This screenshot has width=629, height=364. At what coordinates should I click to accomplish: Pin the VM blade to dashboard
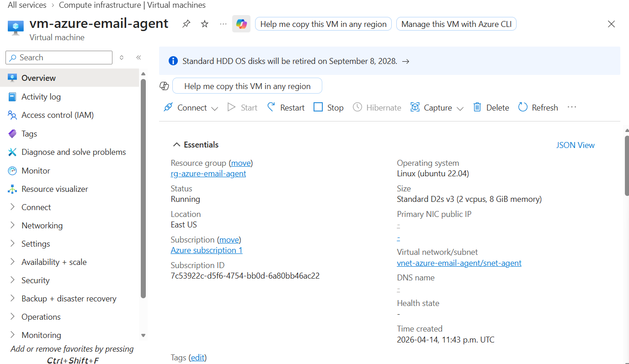[186, 24]
